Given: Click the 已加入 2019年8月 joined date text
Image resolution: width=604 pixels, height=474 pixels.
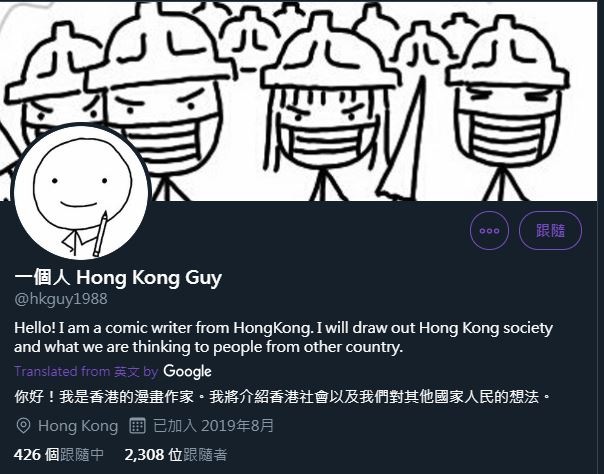Looking at the screenshot, I should (213, 425).
